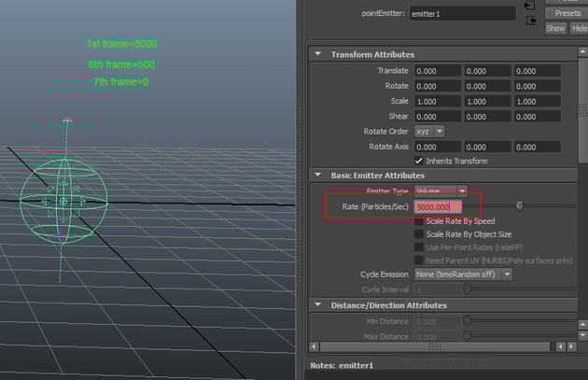Click the scroll-down arrow beside Max Distance
This screenshot has height=380, width=588.
582,334
